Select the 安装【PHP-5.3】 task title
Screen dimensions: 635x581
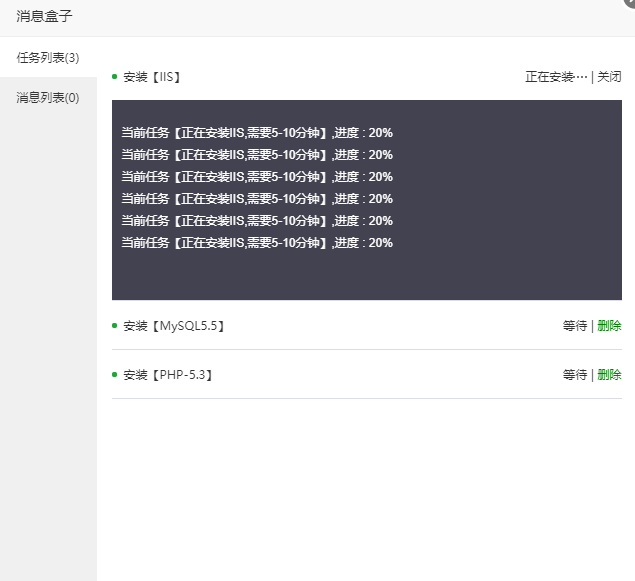[168, 375]
